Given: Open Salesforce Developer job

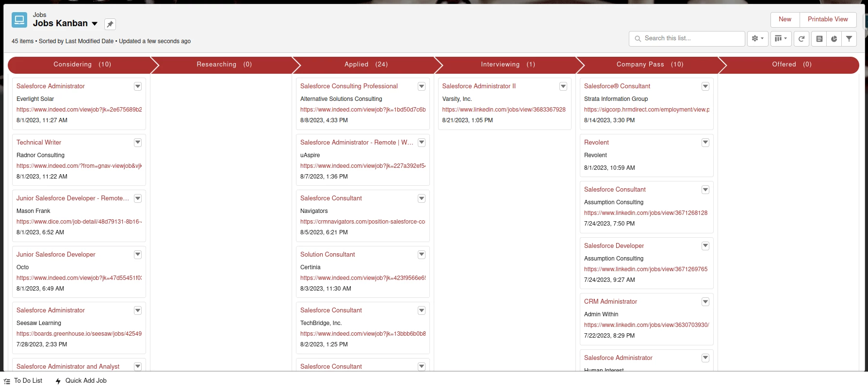Looking at the screenshot, I should (x=614, y=246).
